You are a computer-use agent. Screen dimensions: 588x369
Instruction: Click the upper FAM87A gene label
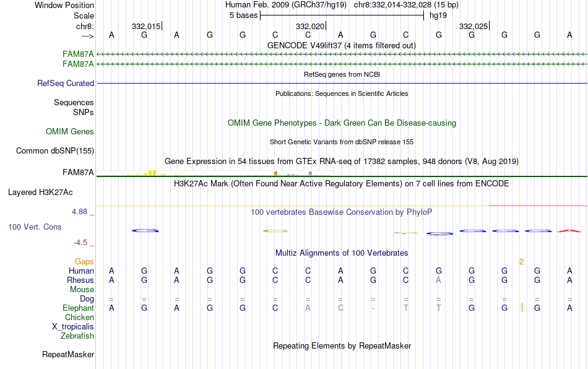78,54
